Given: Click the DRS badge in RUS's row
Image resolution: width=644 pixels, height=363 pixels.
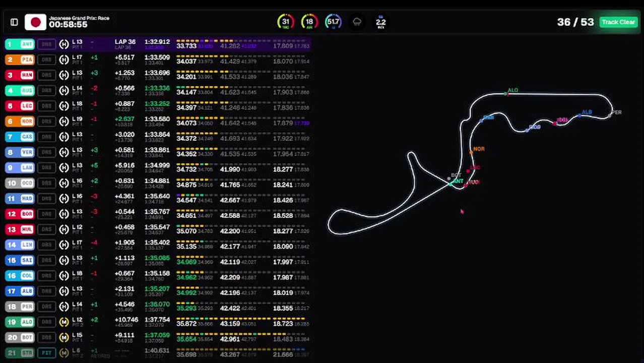Looking at the screenshot, I should [46, 90].
